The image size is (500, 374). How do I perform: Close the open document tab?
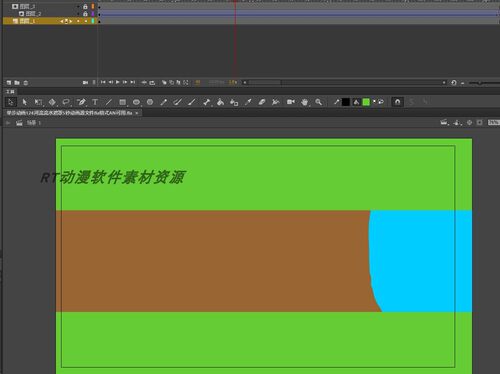pos(137,113)
